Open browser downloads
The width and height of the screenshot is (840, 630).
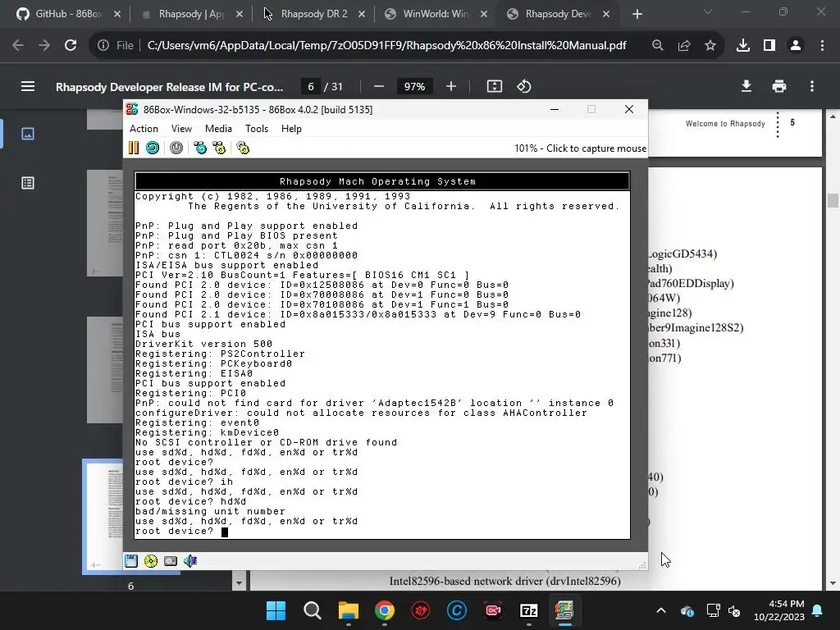click(742, 46)
